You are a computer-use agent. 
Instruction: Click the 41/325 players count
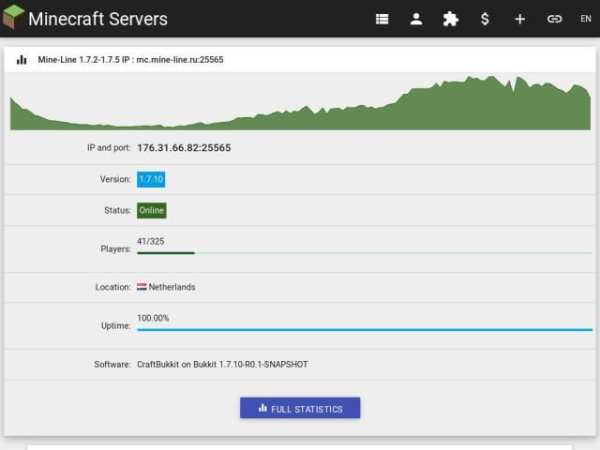click(151, 241)
